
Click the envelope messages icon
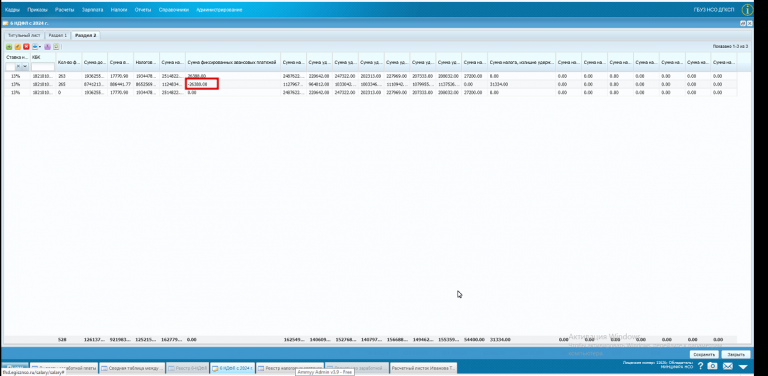pyautogui.click(x=728, y=366)
